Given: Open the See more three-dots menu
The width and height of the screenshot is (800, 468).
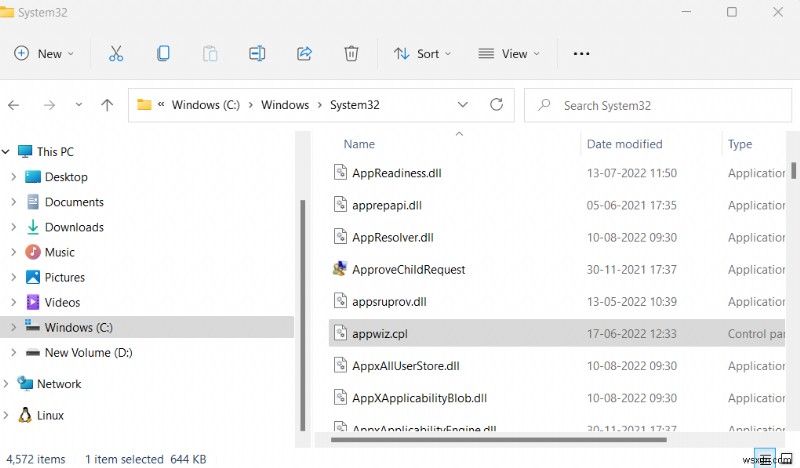Looking at the screenshot, I should pos(581,53).
